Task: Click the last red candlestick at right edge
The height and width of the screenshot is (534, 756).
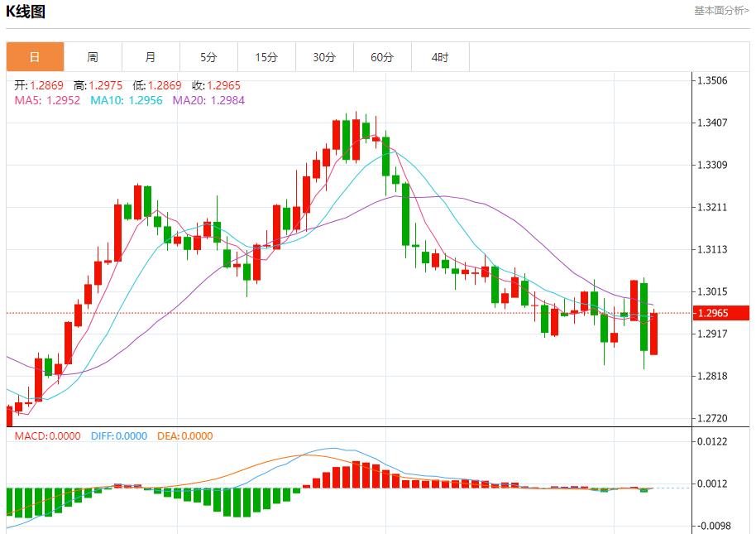Action: click(x=653, y=333)
